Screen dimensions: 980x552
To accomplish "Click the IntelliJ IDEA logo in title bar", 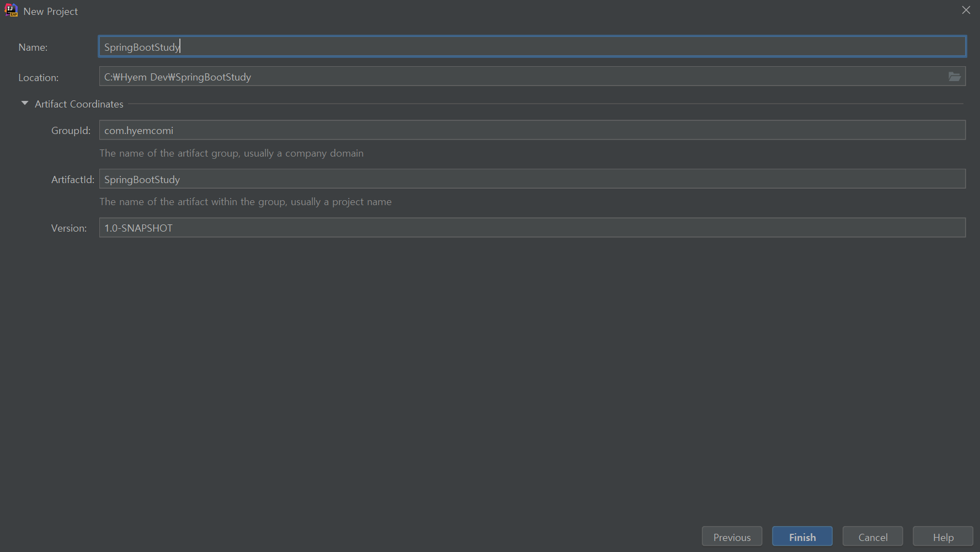I will tap(11, 10).
